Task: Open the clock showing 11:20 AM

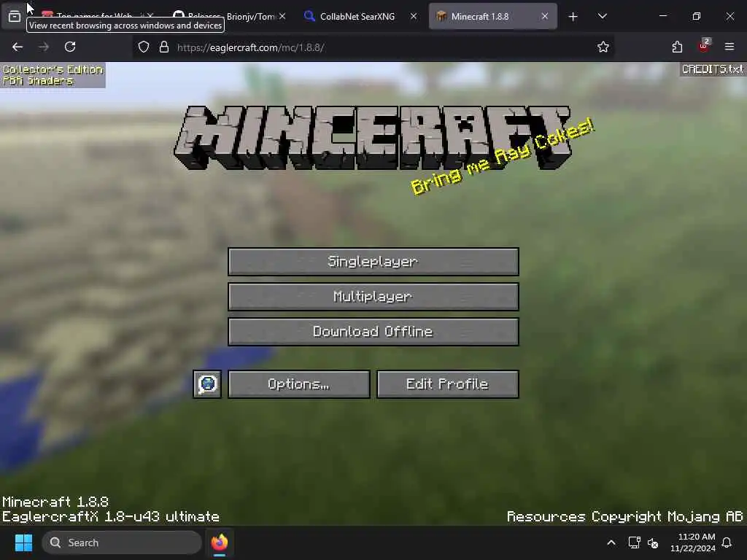Action: point(693,542)
